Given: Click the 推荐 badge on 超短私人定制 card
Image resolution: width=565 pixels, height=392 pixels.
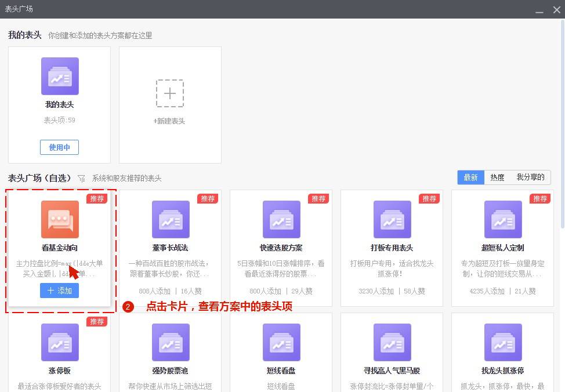Looking at the screenshot, I should tap(540, 198).
